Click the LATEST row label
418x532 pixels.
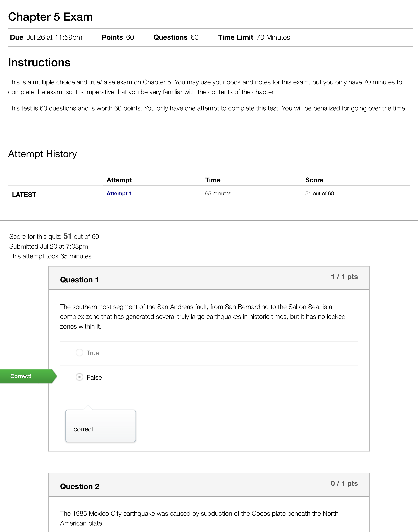tap(24, 195)
